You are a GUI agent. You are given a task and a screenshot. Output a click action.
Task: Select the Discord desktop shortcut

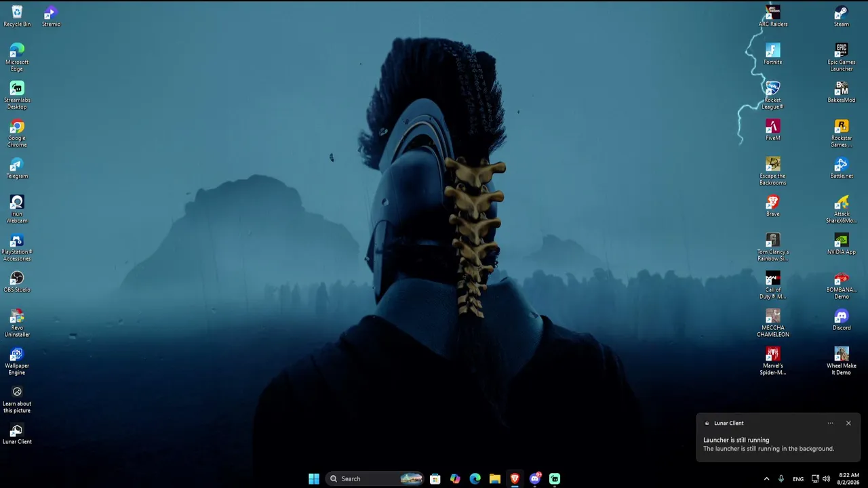pyautogui.click(x=842, y=320)
